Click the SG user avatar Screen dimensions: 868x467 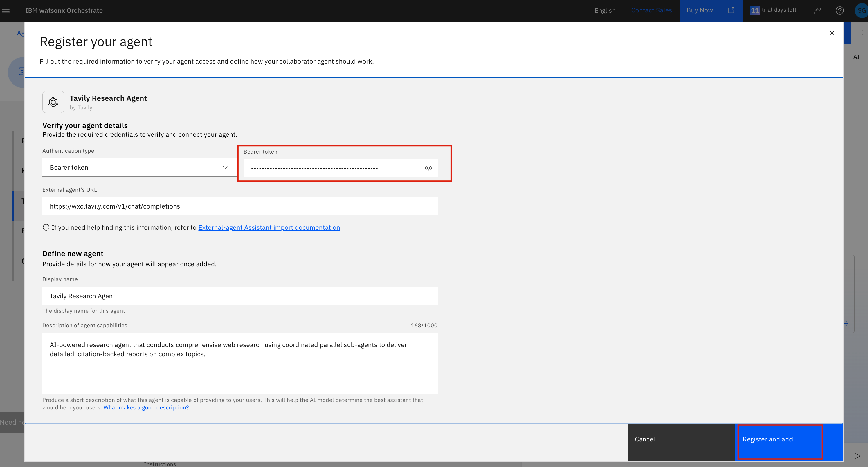pyautogui.click(x=862, y=10)
